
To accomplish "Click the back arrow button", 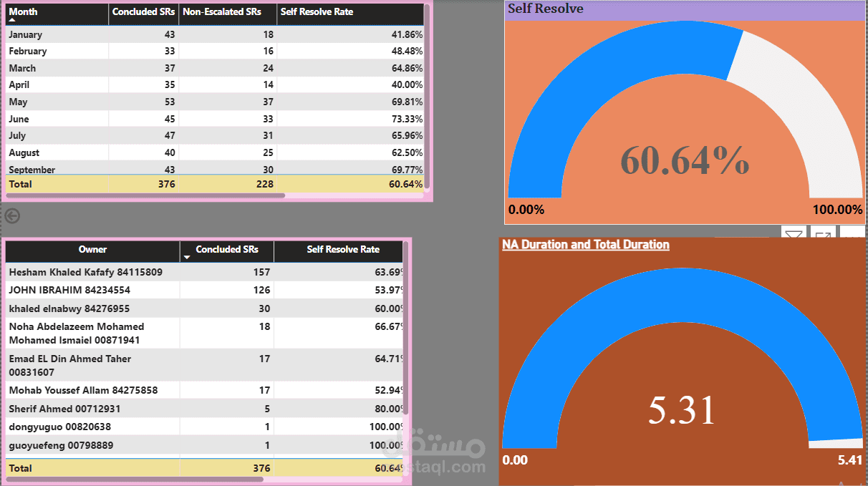I will pyautogui.click(x=11, y=215).
